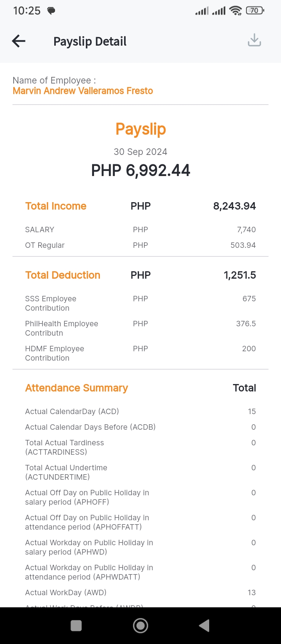Tap the back arrow icon

[19, 41]
